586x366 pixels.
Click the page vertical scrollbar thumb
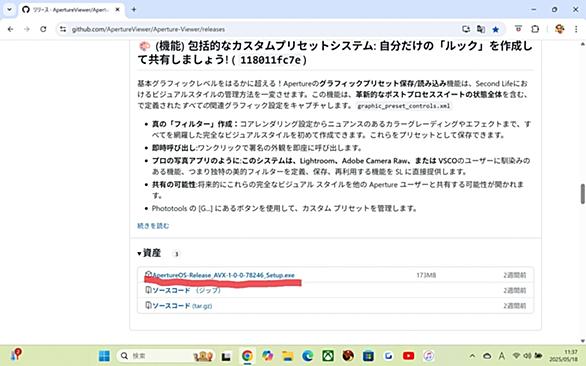coord(583,194)
